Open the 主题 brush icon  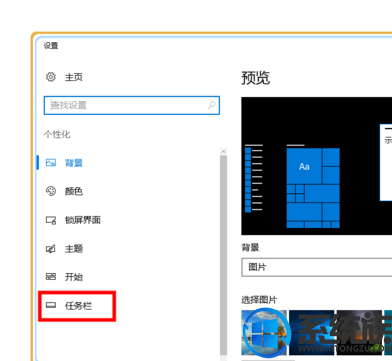pos(51,249)
